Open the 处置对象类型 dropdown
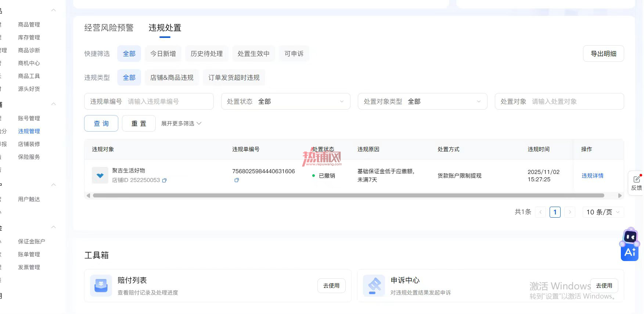Viewport: 644px width, 314px height. pos(422,101)
